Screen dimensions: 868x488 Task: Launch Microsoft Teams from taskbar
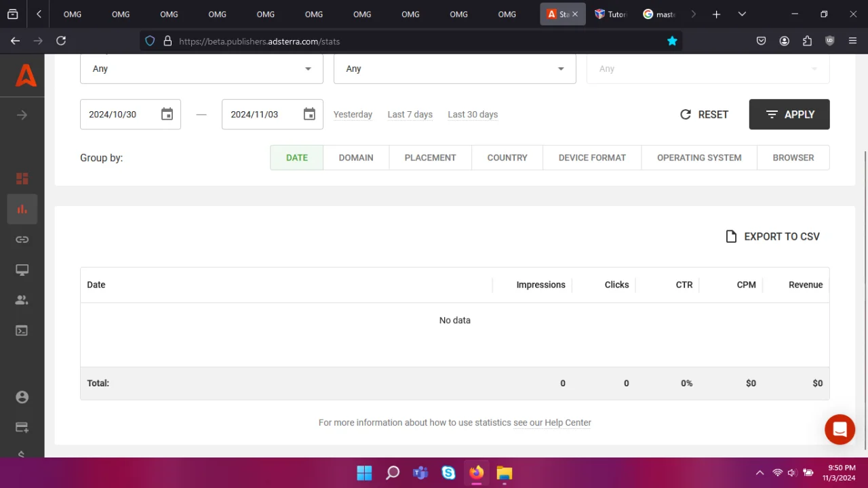[420, 472]
